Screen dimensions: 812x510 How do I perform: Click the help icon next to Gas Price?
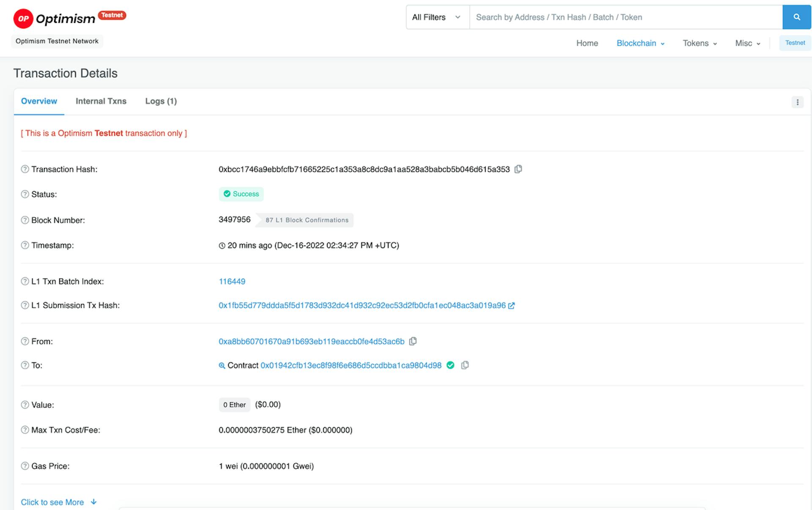pos(25,466)
